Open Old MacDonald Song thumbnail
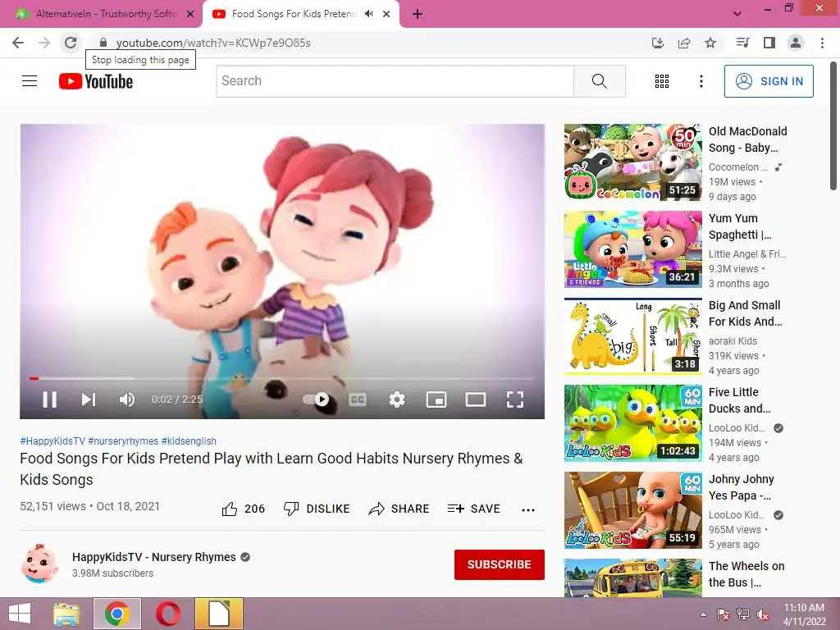The width and height of the screenshot is (840, 630). tap(632, 162)
